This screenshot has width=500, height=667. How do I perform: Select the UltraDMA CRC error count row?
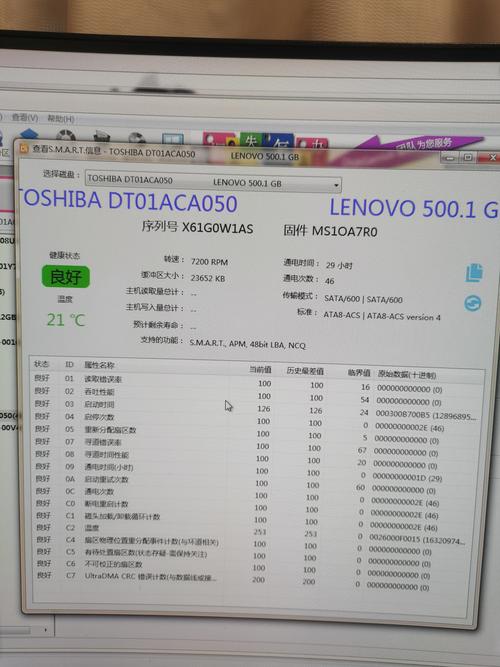click(x=255, y=581)
